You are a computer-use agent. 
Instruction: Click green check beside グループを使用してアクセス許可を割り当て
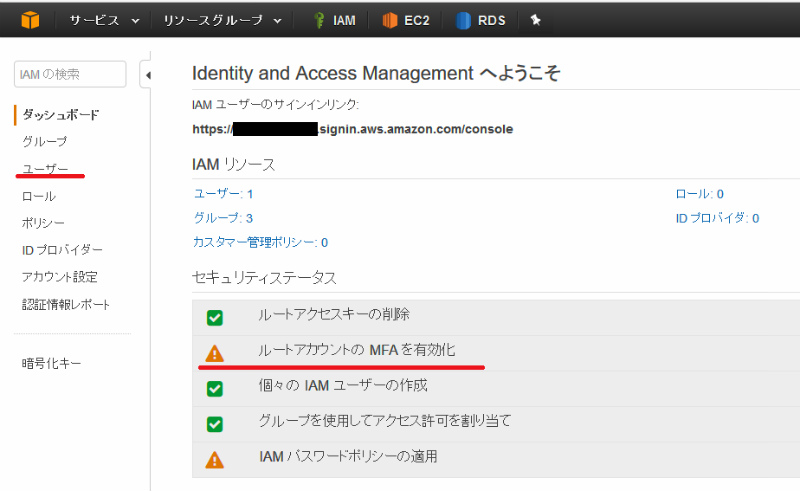(x=214, y=424)
